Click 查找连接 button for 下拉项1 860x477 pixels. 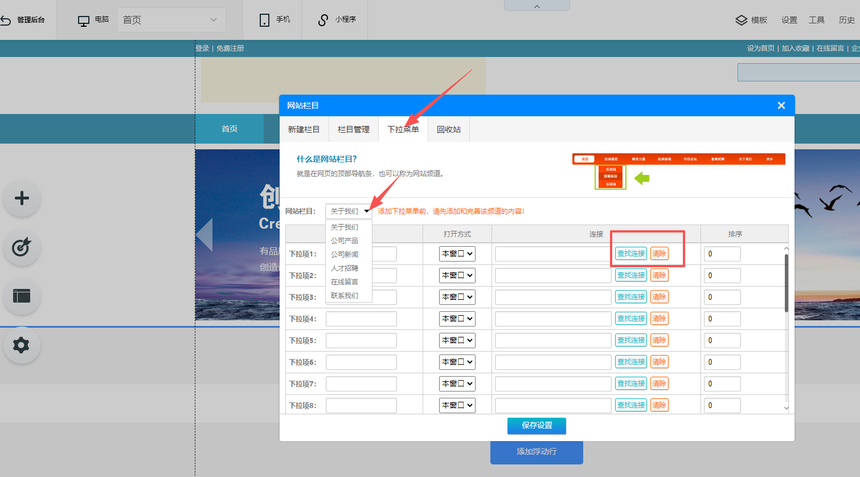[x=630, y=254]
